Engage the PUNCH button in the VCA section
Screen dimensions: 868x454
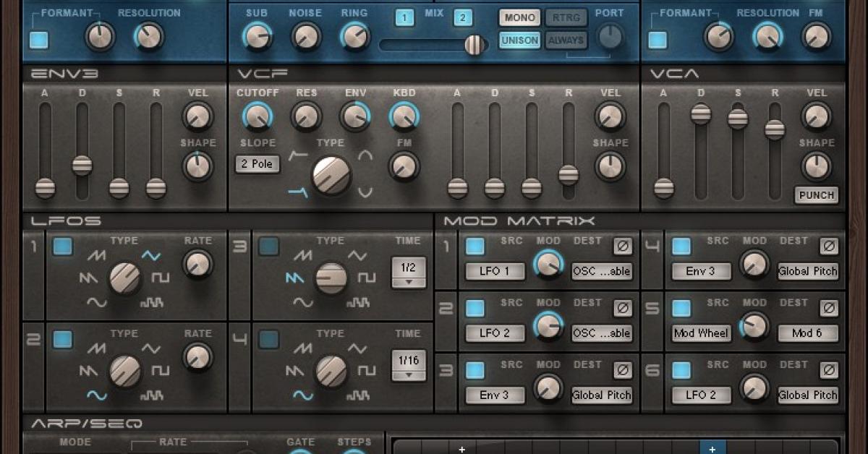[817, 194]
